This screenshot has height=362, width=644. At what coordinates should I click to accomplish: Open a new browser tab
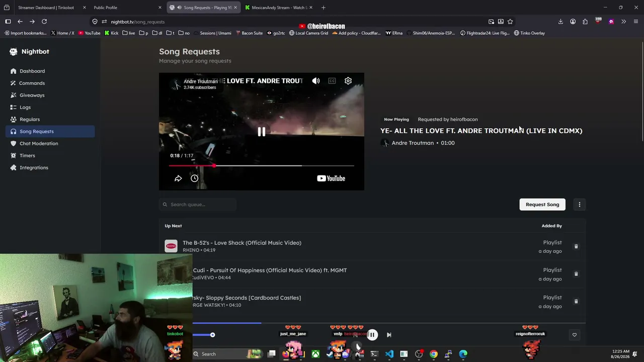tap(324, 8)
